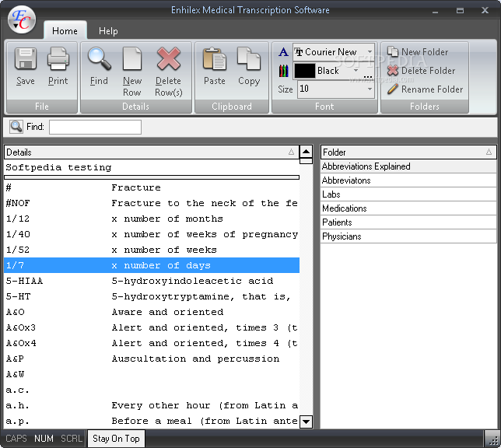This screenshot has width=501, height=448.
Task: Select the '5-HIAA' row
Action: tap(152, 281)
